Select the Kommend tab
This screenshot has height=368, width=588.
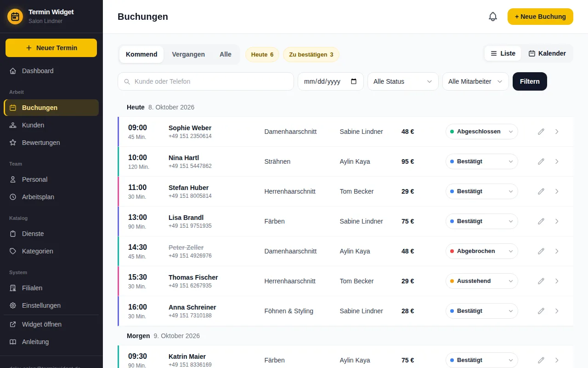coord(141,54)
